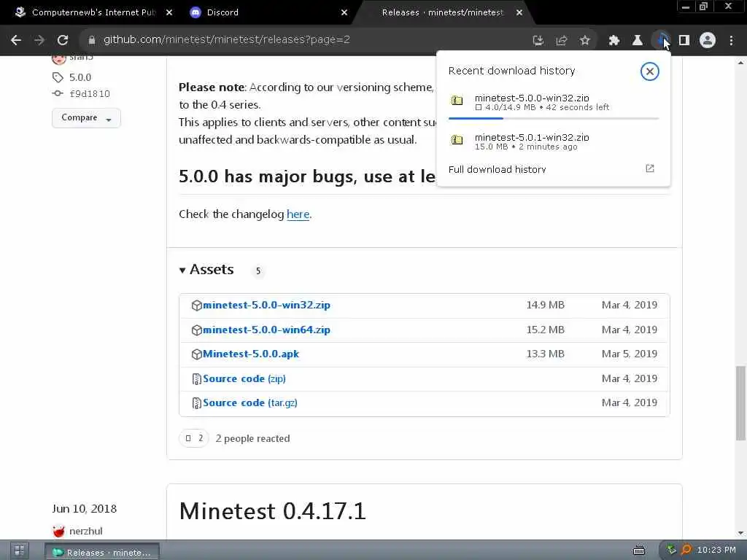Open the profile avatar menu

point(708,41)
